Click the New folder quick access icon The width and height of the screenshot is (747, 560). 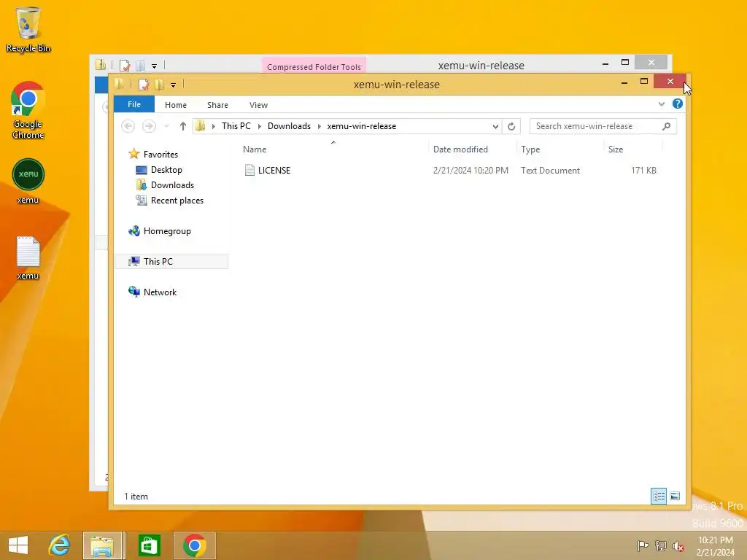coord(160,85)
